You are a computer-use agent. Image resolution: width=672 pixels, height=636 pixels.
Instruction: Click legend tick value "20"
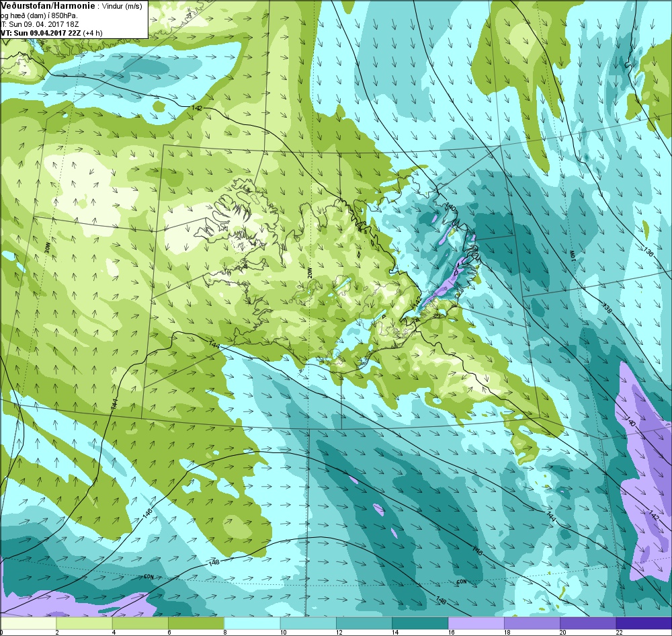click(562, 632)
